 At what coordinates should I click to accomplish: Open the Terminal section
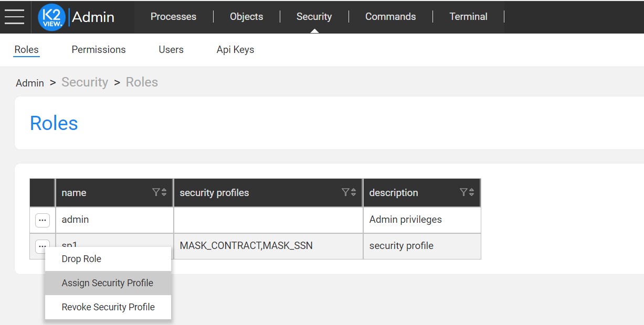pos(468,17)
